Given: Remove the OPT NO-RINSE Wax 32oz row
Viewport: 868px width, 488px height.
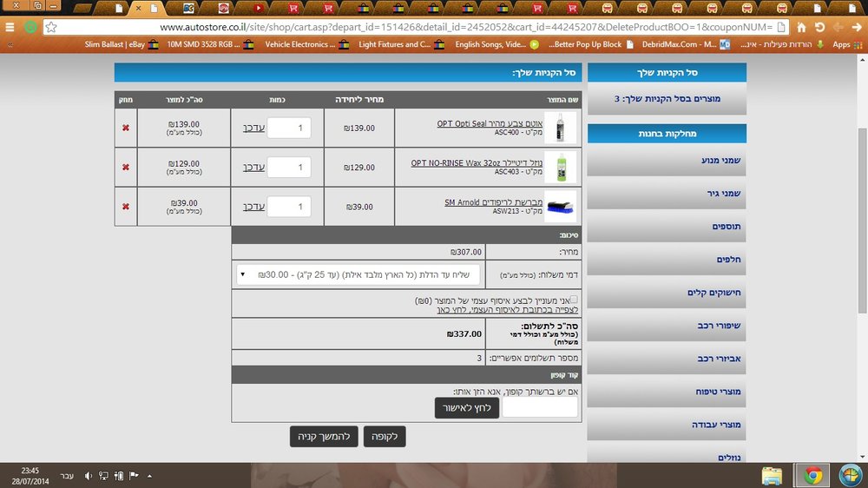Looking at the screenshot, I should coord(126,168).
